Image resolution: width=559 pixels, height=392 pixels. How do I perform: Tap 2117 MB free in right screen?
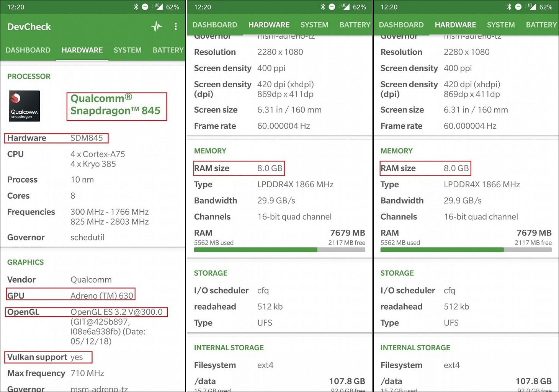(x=533, y=243)
